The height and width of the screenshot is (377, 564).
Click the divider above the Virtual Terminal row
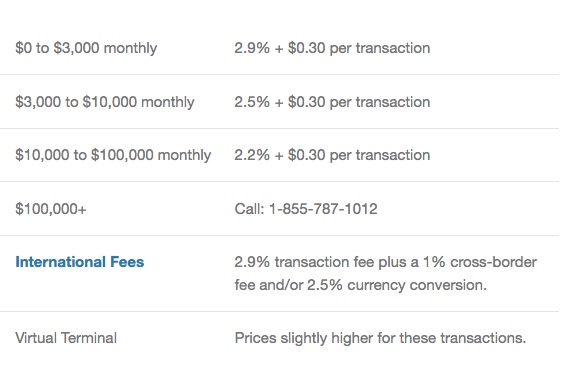[279, 312]
